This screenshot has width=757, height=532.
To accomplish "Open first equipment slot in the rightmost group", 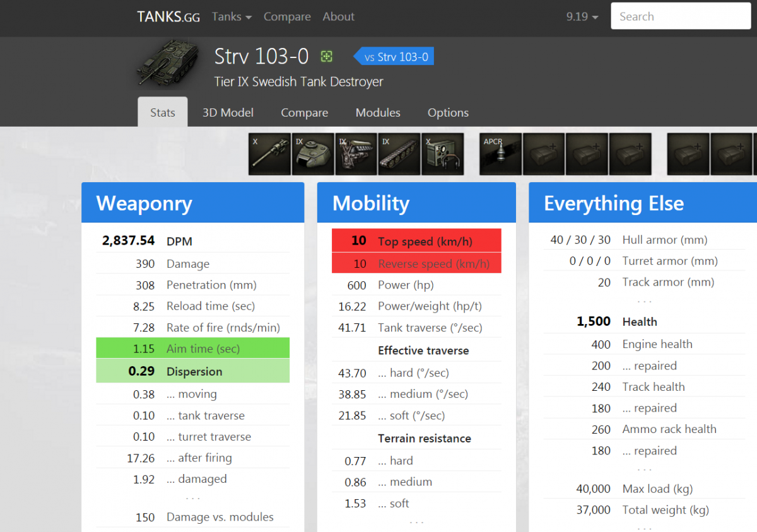I will [689, 154].
